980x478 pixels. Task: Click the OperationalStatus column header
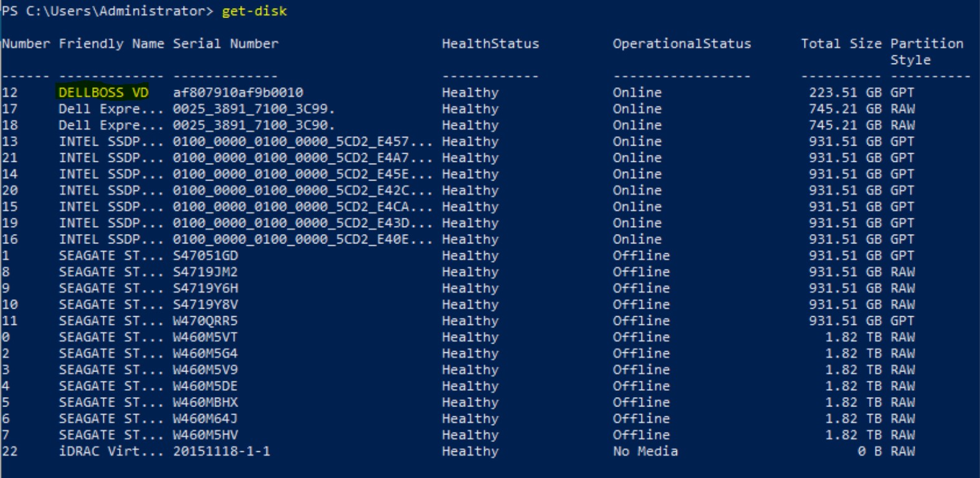point(681,44)
